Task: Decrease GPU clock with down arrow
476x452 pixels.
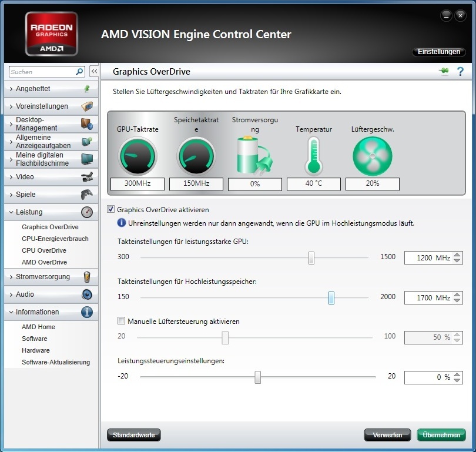Action: pyautogui.click(x=457, y=261)
